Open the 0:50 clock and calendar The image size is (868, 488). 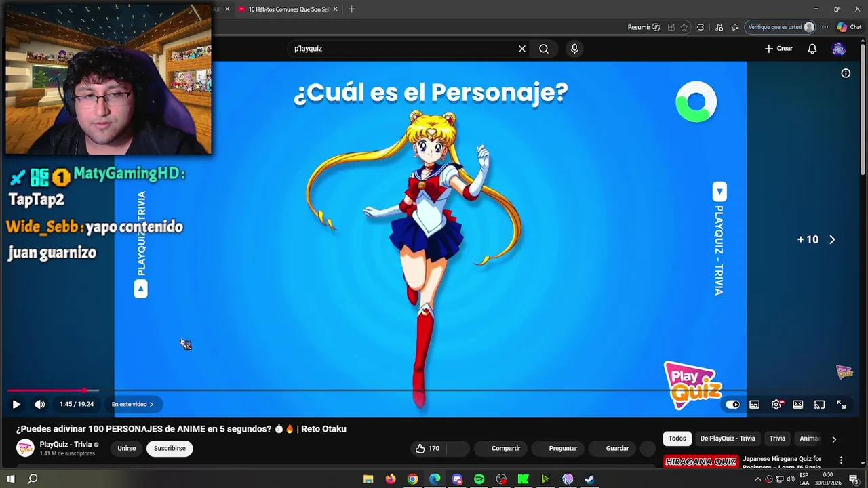click(828, 479)
